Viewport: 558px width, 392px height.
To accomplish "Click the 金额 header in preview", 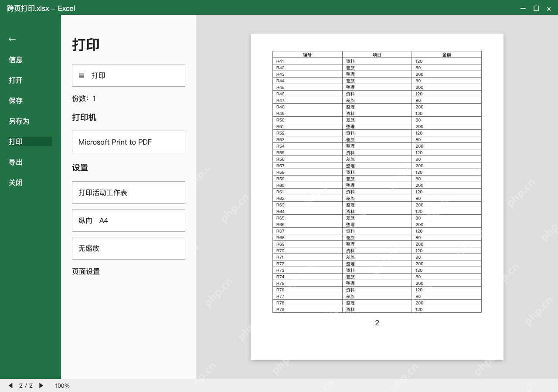I will click(x=446, y=54).
